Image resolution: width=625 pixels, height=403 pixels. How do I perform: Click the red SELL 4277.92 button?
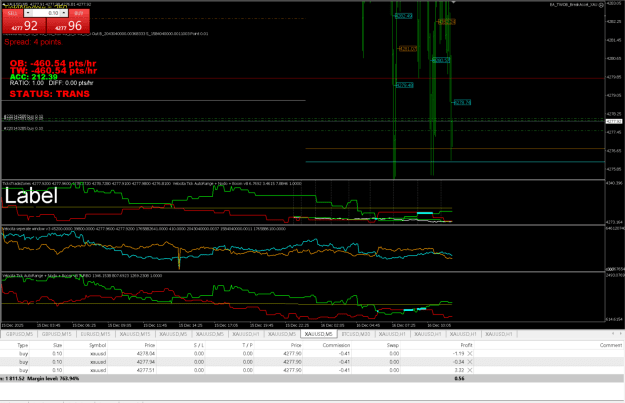coord(24,26)
